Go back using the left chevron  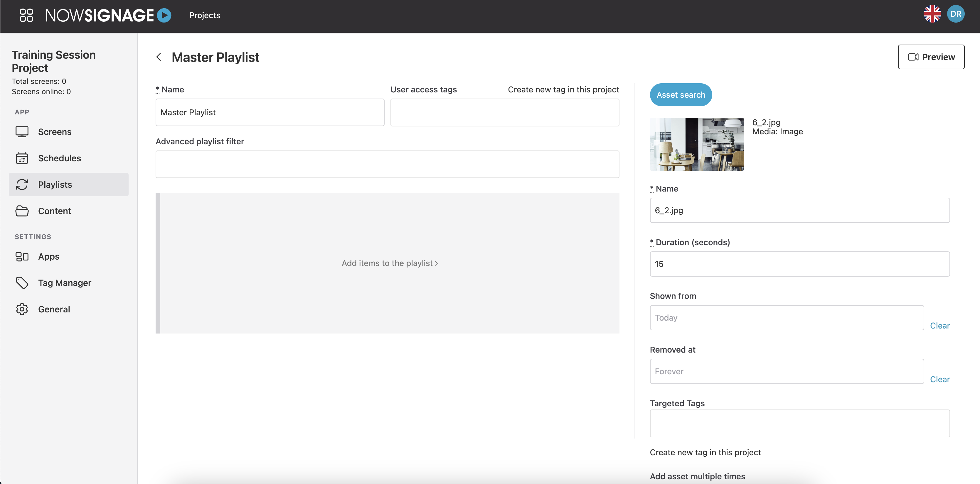click(x=159, y=57)
